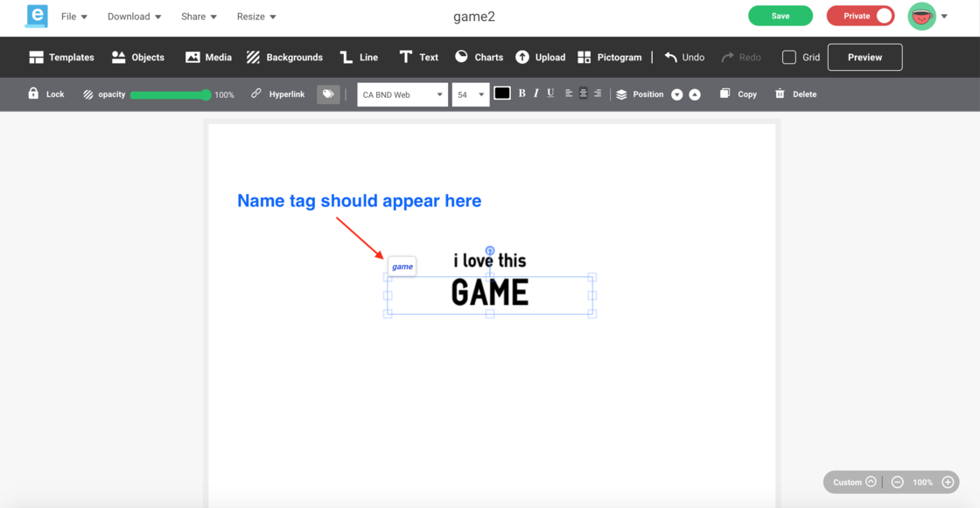The height and width of the screenshot is (508, 980).
Task: Open the Templates panel
Action: pos(61,58)
